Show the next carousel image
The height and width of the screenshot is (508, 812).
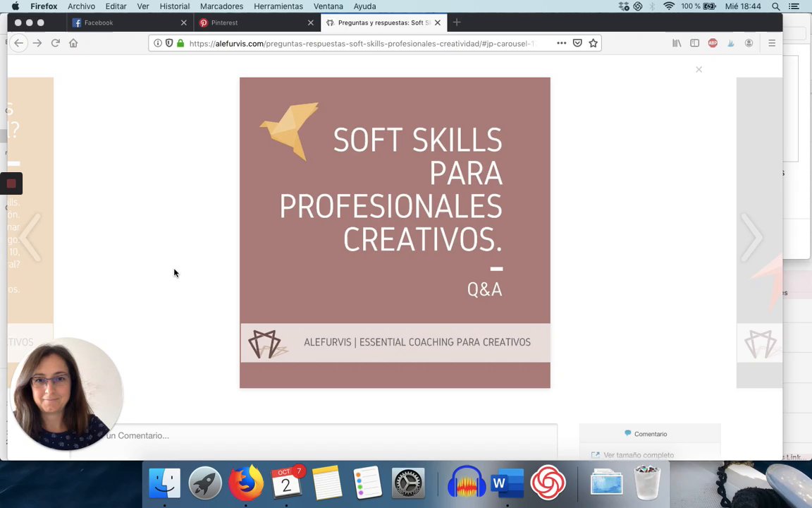pos(752,237)
